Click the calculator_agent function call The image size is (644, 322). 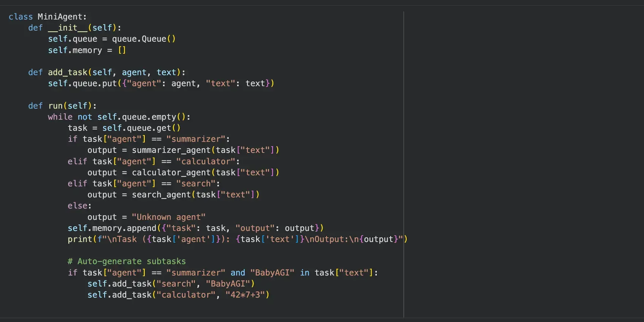click(171, 172)
